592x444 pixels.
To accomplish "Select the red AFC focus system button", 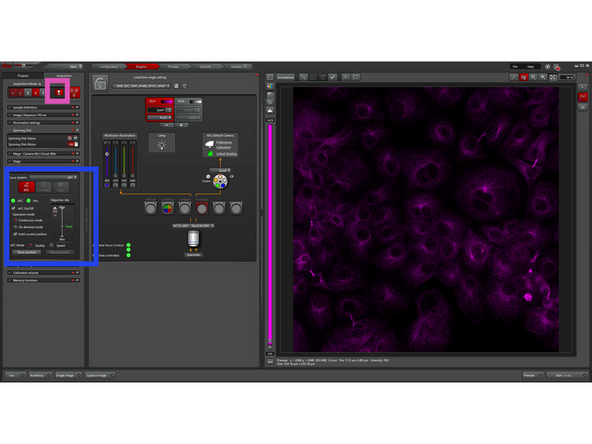I will click(26, 187).
